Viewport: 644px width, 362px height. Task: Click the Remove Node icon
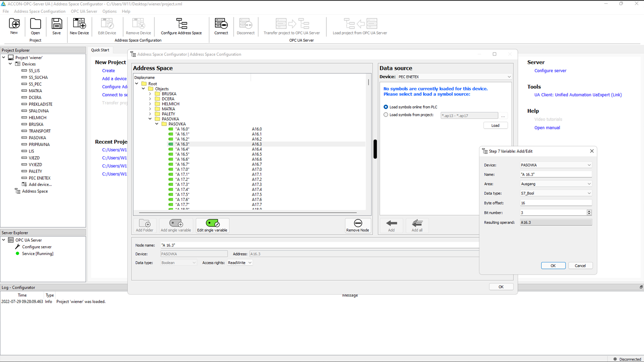[358, 225]
